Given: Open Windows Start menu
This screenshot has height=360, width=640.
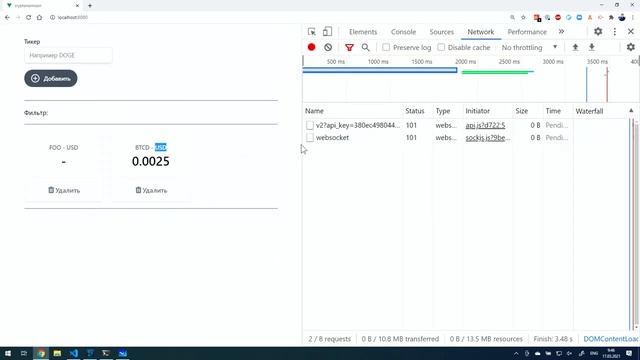Looking at the screenshot, I should (7, 353).
